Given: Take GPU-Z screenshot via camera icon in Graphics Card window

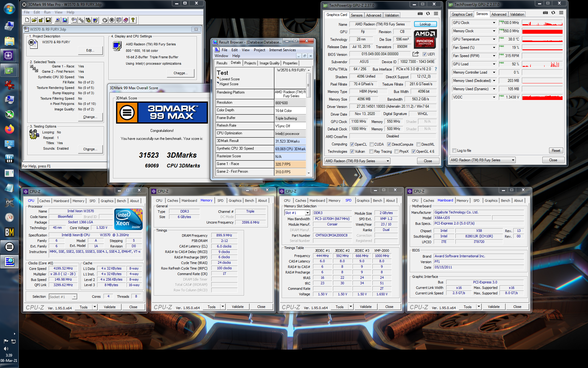Looking at the screenshot, I should pyautogui.click(x=420, y=14).
